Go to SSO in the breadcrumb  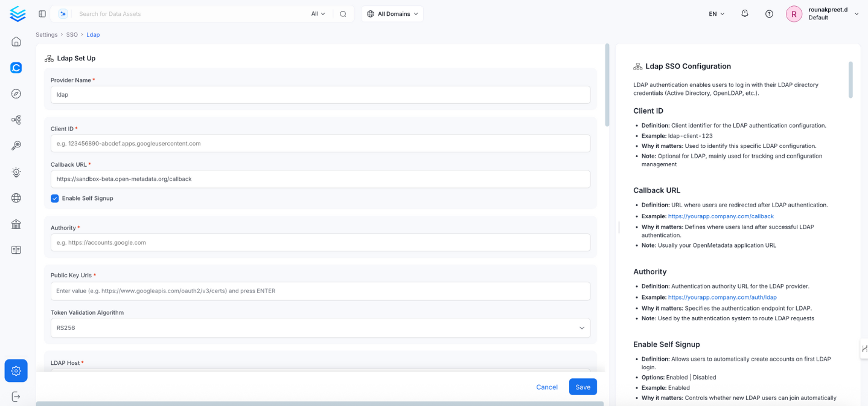click(72, 35)
